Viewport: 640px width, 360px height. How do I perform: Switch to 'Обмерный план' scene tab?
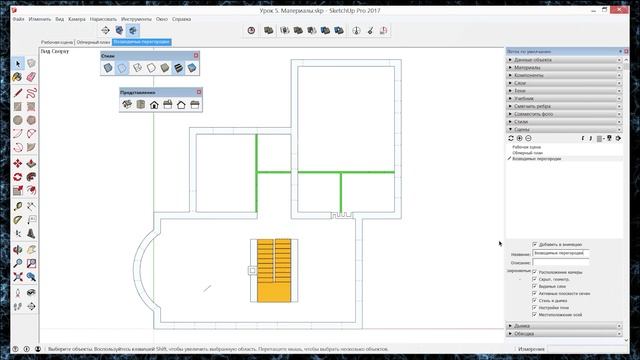click(x=93, y=42)
